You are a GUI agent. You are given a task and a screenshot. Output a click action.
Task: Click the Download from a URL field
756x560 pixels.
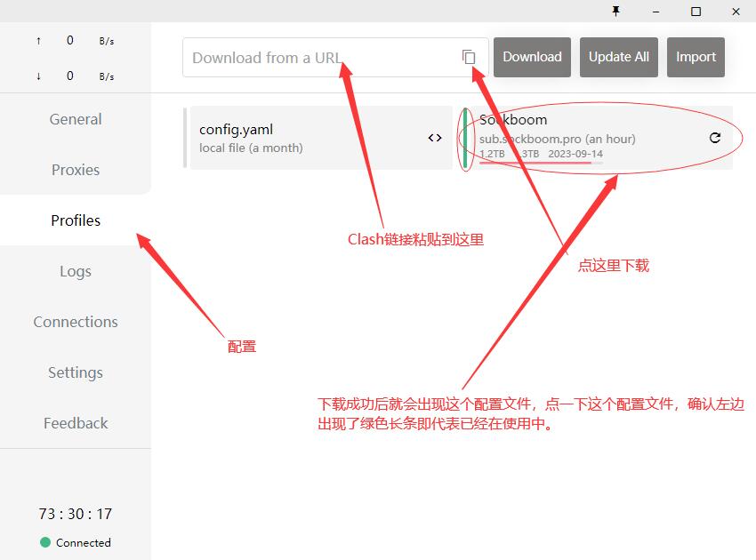(320, 58)
